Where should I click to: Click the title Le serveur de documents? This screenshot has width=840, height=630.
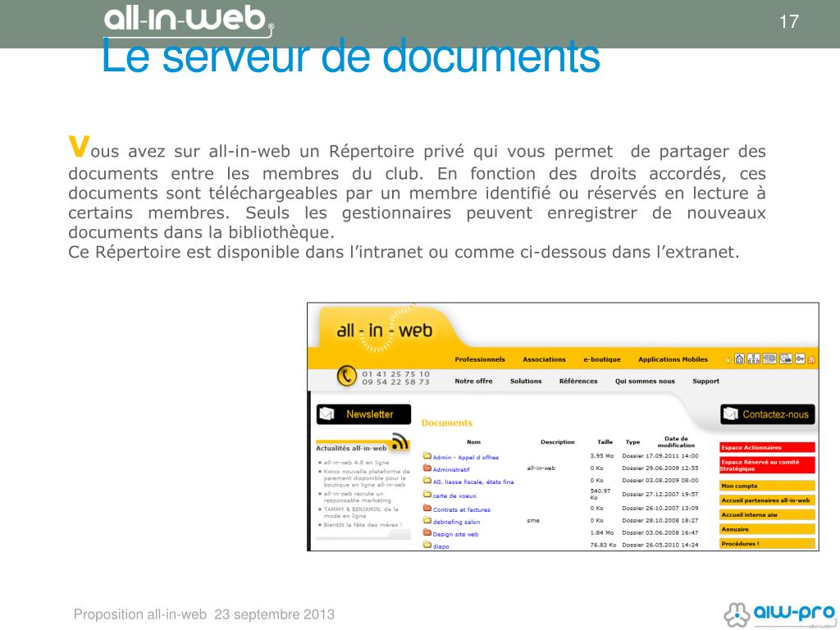coord(351,56)
